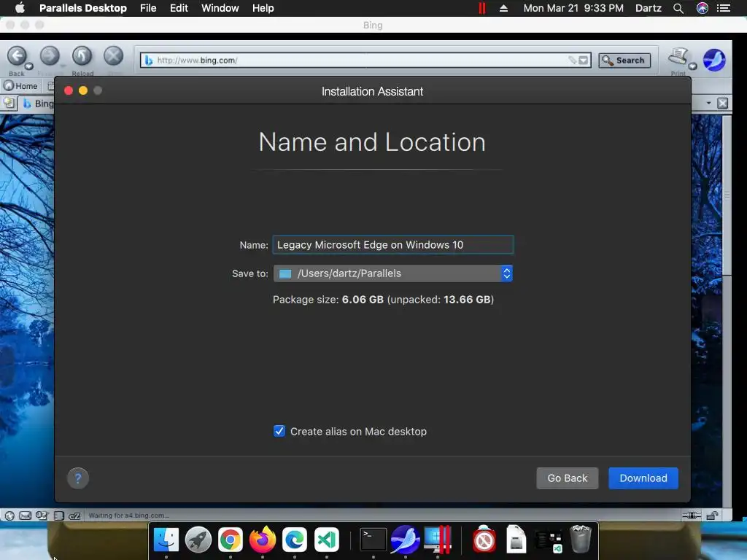Screen dimensions: 747x560
Task: Select the Bing tab in SeaMonkey
Action: click(37, 104)
